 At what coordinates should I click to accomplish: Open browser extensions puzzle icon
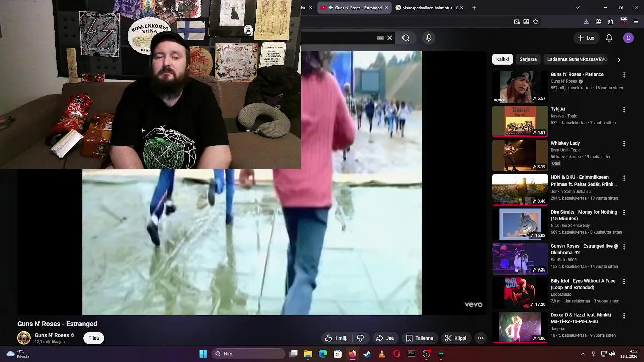click(x=610, y=22)
